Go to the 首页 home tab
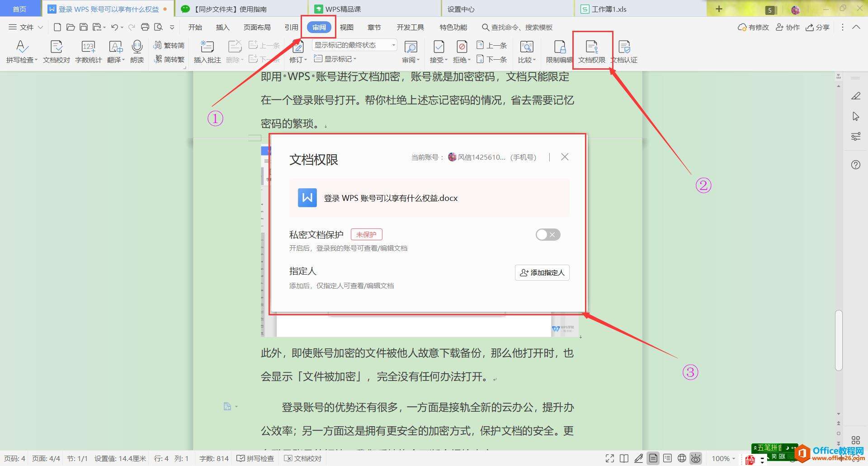 [x=19, y=9]
